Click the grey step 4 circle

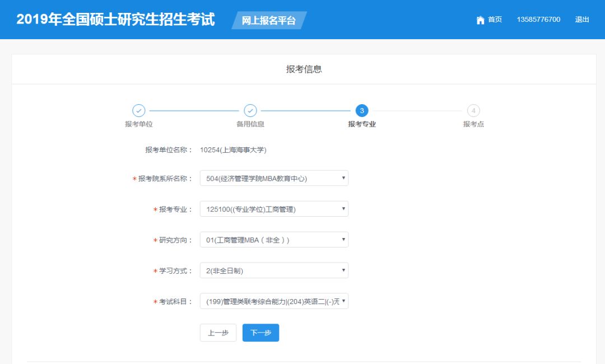pos(473,111)
